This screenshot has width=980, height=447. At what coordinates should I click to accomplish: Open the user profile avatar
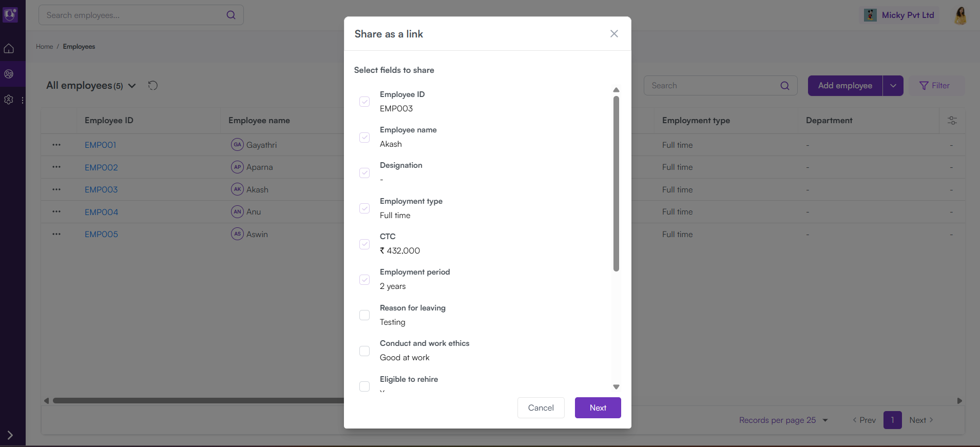tap(960, 15)
